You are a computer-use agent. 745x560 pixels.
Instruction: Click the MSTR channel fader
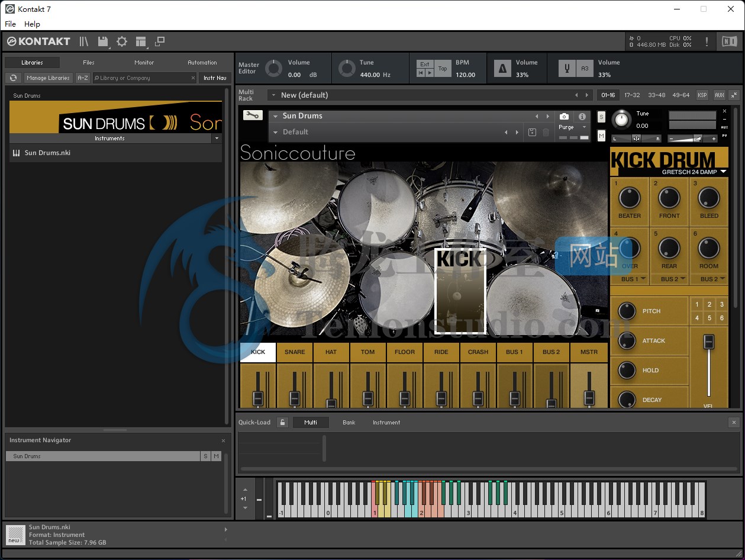click(589, 397)
